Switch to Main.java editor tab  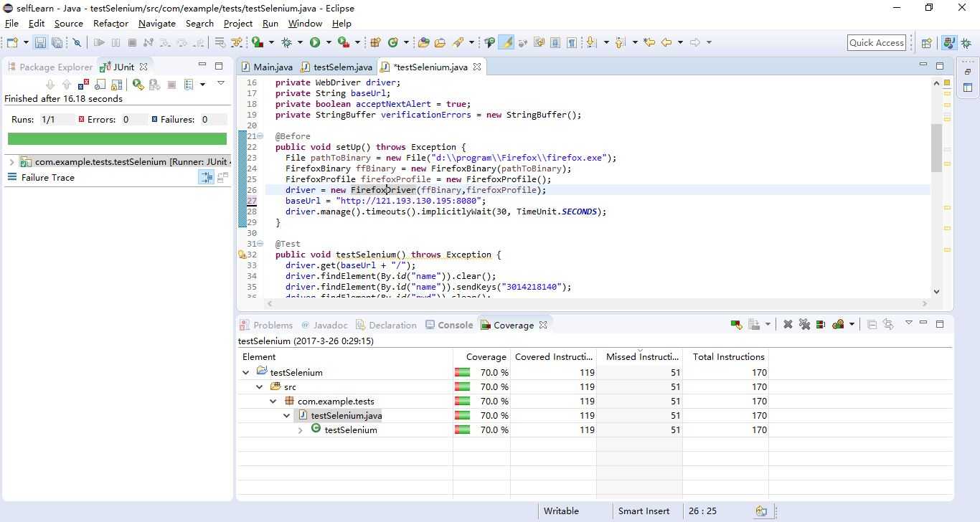click(266, 67)
